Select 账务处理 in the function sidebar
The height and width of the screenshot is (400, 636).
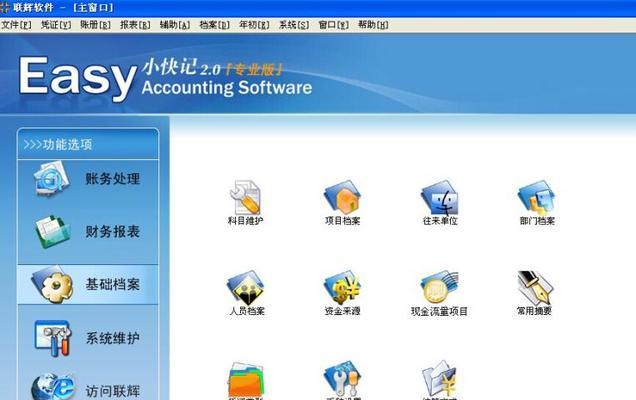point(88,179)
